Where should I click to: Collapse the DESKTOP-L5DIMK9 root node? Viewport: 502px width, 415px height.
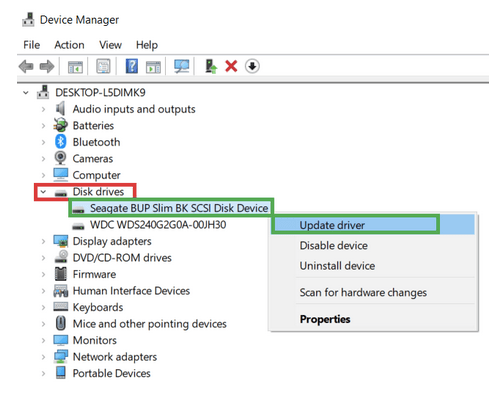tap(26, 93)
